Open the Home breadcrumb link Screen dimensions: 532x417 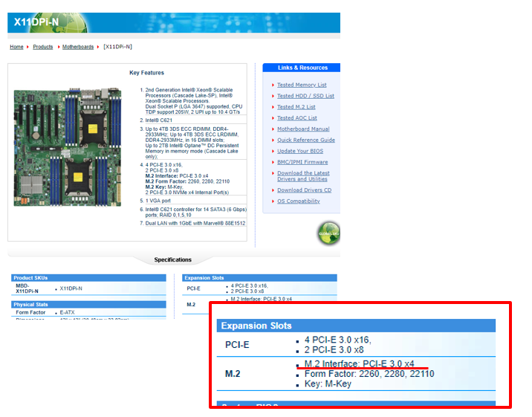(16, 47)
